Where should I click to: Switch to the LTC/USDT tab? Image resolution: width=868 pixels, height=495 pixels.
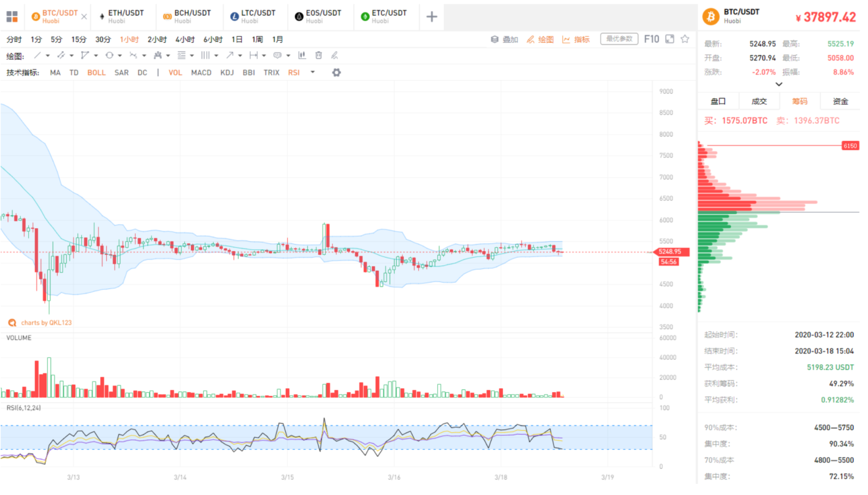pyautogui.click(x=255, y=16)
